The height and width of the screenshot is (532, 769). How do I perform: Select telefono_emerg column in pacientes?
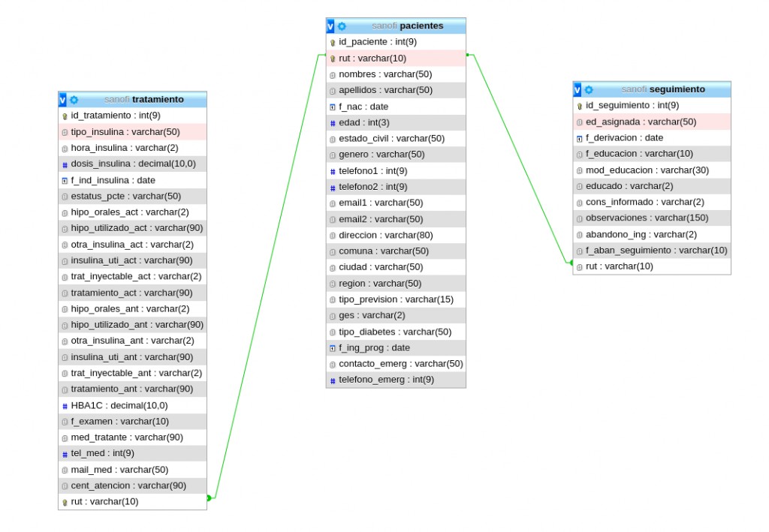click(386, 380)
